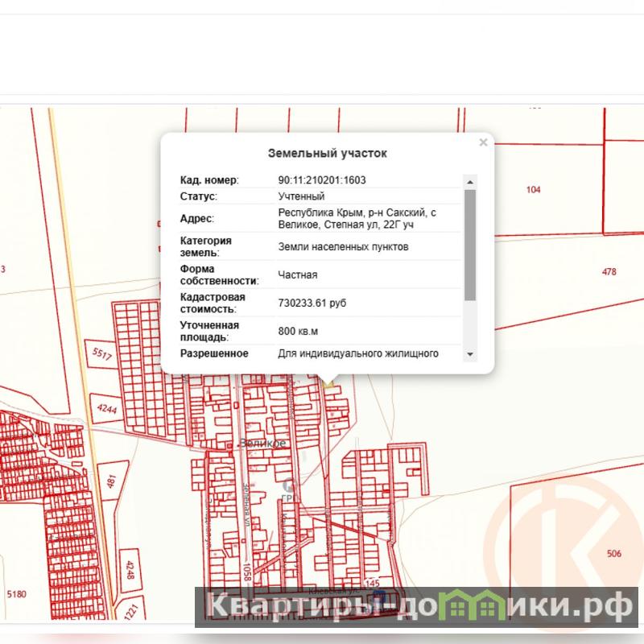Click the Великое village label on map

point(262,444)
